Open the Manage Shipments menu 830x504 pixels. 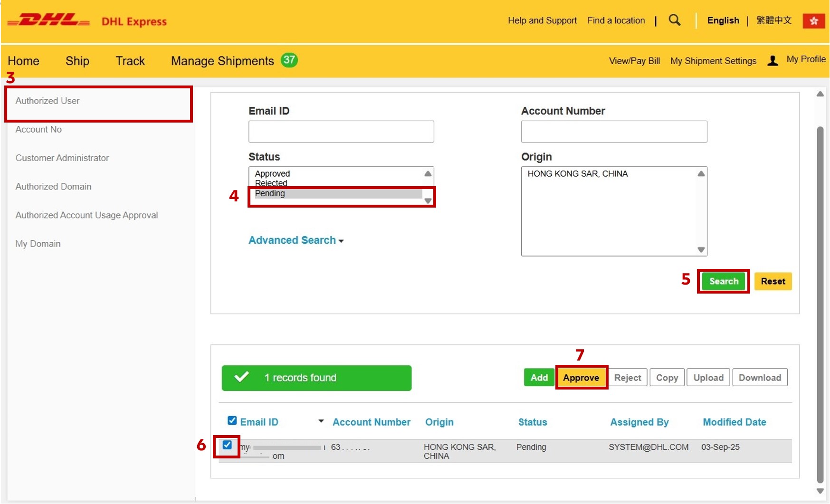point(222,61)
